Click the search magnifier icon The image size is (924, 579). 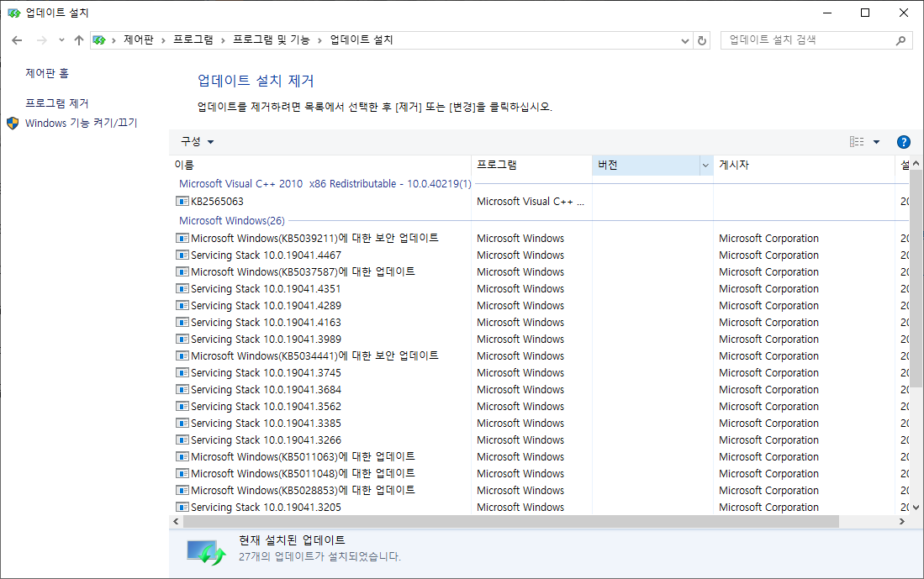coord(900,40)
